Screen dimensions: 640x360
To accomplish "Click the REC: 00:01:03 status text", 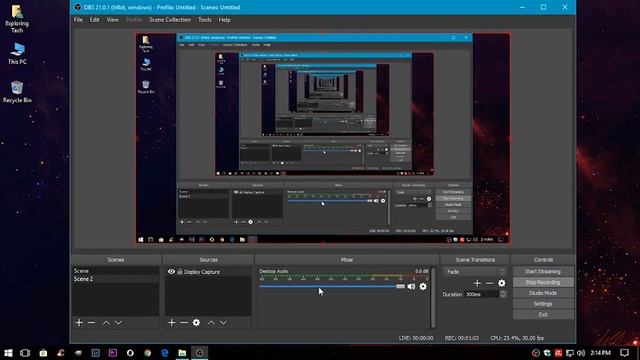I will pos(462,338).
